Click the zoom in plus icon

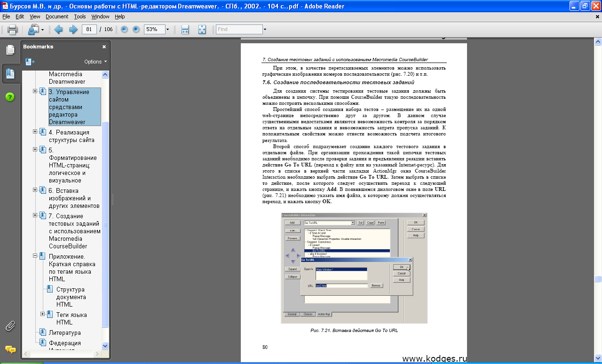(136, 29)
